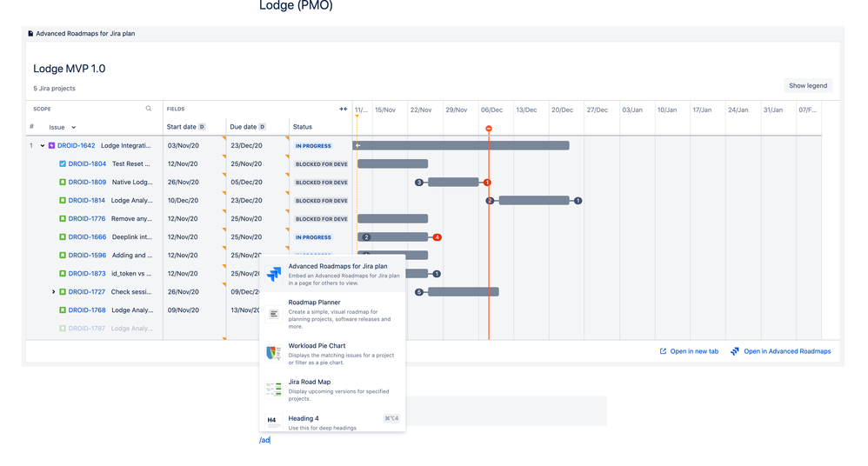Open issue DROID-1642 link

[76, 145]
